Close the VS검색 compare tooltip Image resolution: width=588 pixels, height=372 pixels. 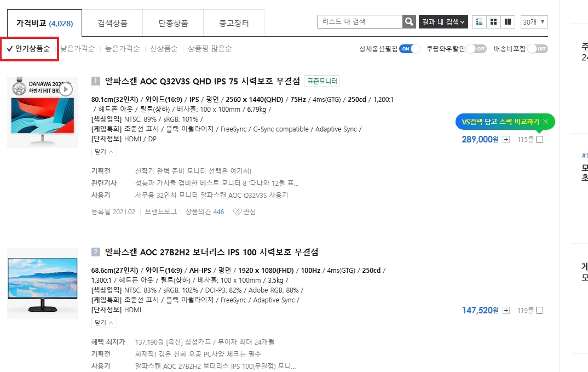point(546,122)
